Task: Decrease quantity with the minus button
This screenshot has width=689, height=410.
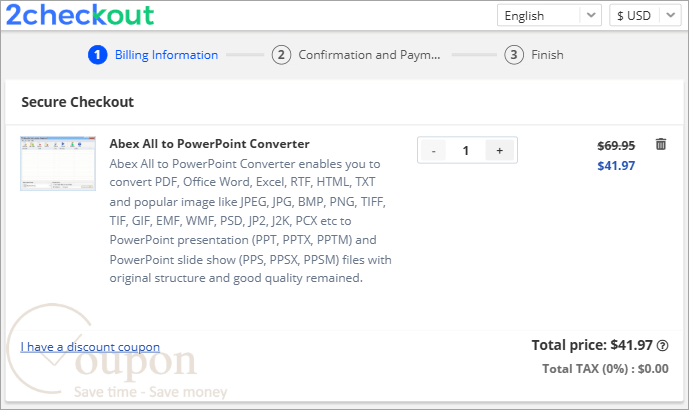Action: click(x=433, y=151)
